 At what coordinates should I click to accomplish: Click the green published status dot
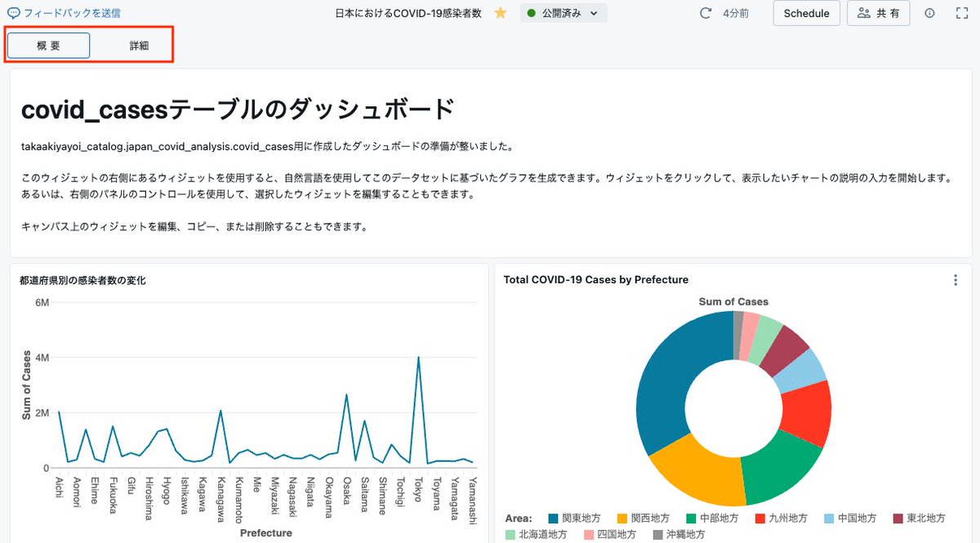click(531, 13)
